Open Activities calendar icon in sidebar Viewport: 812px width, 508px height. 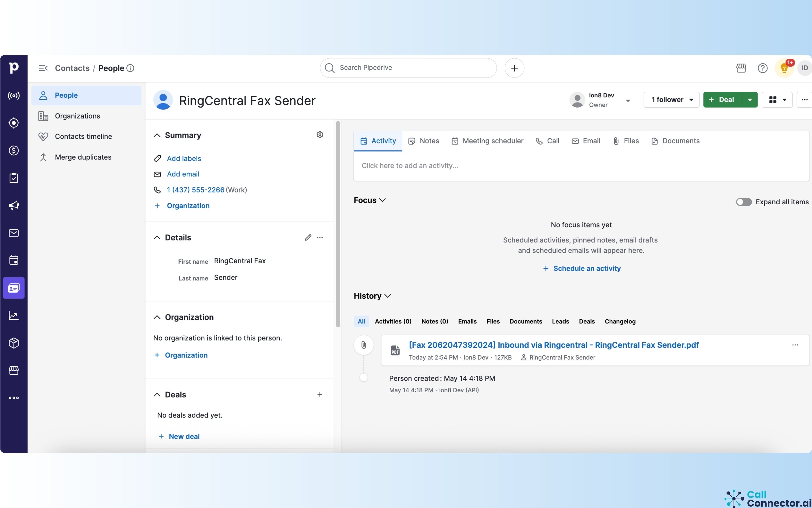[x=14, y=260]
